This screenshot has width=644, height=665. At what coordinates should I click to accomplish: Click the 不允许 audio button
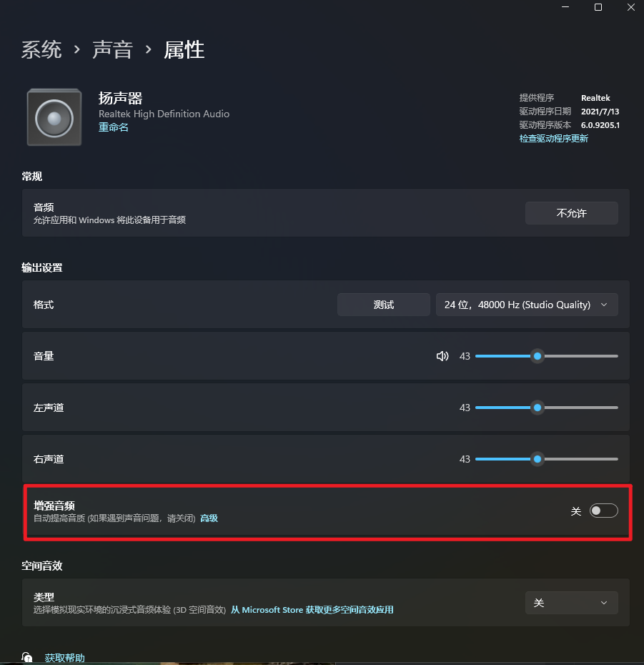572,213
